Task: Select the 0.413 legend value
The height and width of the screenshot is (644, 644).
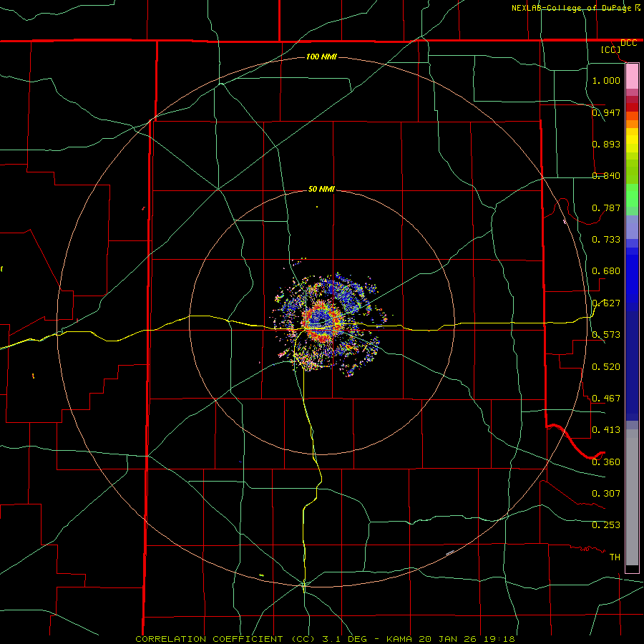Action: tap(606, 430)
